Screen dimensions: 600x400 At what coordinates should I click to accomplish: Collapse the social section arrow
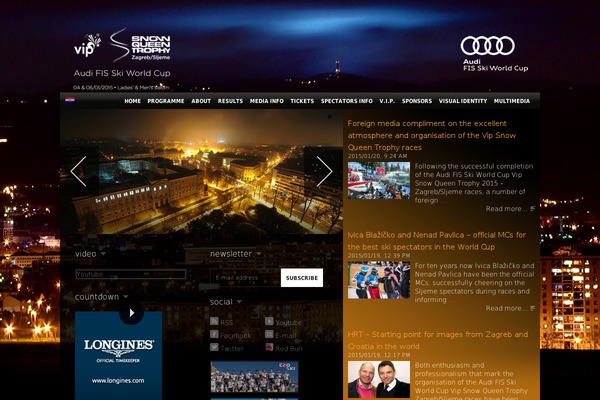[x=239, y=302]
